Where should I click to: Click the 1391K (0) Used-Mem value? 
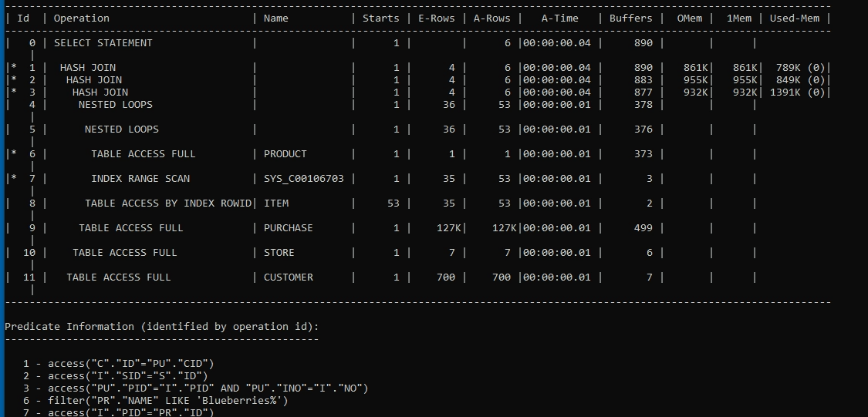pyautogui.click(x=798, y=92)
